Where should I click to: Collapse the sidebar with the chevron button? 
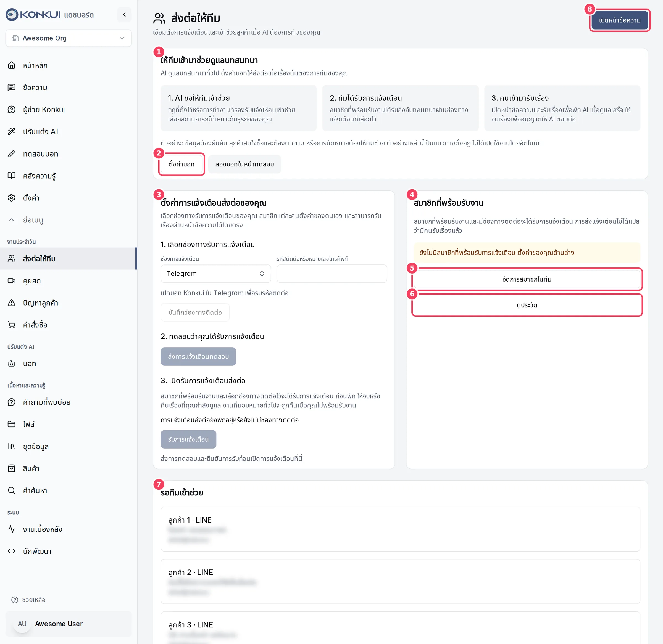coord(124,15)
